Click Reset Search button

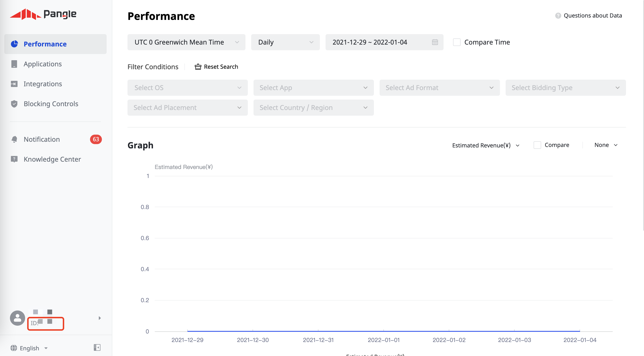pyautogui.click(x=216, y=67)
